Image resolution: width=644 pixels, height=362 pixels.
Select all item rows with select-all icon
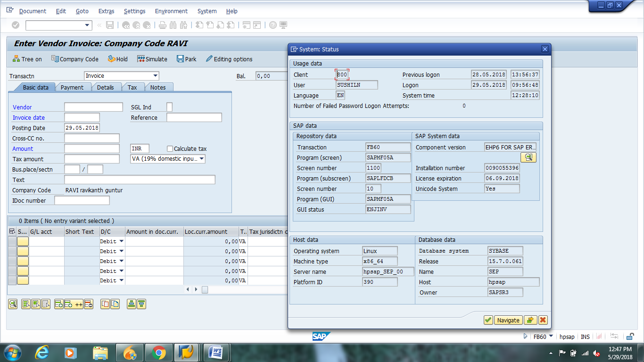25,304
